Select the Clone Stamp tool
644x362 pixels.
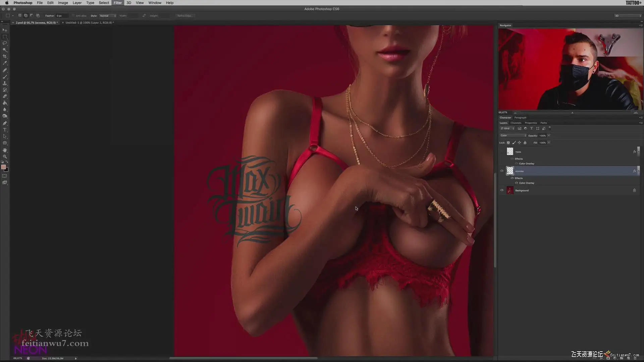pos(5,83)
